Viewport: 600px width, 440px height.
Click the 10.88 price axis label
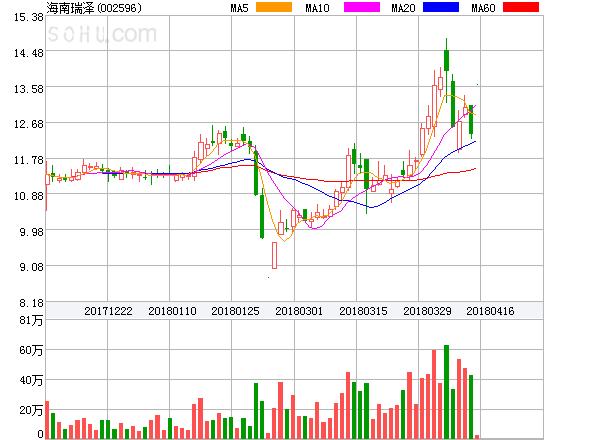coord(29,196)
